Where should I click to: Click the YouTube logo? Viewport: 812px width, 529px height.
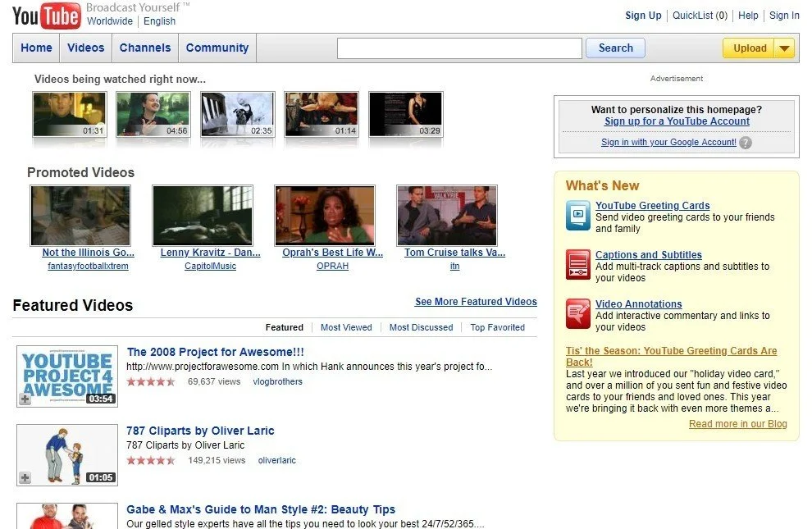[46, 16]
